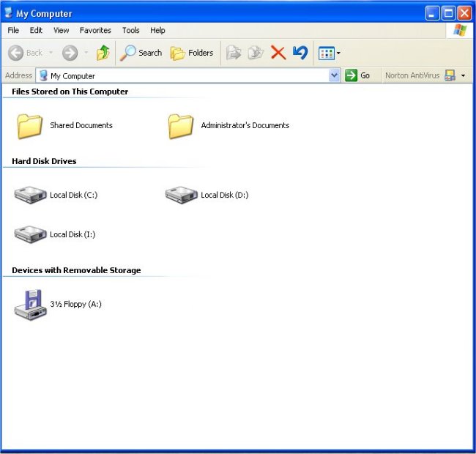Viewport: 476px width, 454px height.
Task: Select the Shared Documents folder icon
Action: [x=29, y=126]
